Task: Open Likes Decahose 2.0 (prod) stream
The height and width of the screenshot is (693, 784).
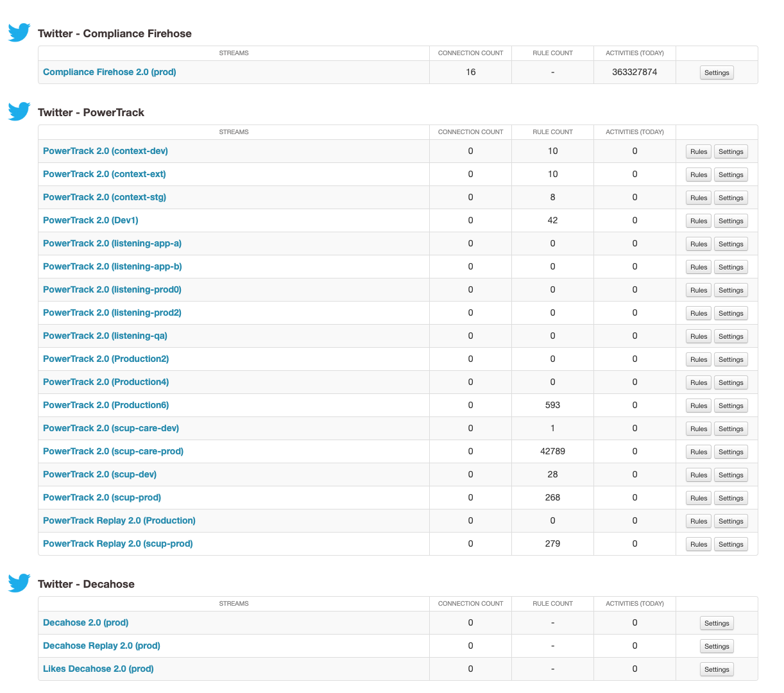Action: pos(98,669)
